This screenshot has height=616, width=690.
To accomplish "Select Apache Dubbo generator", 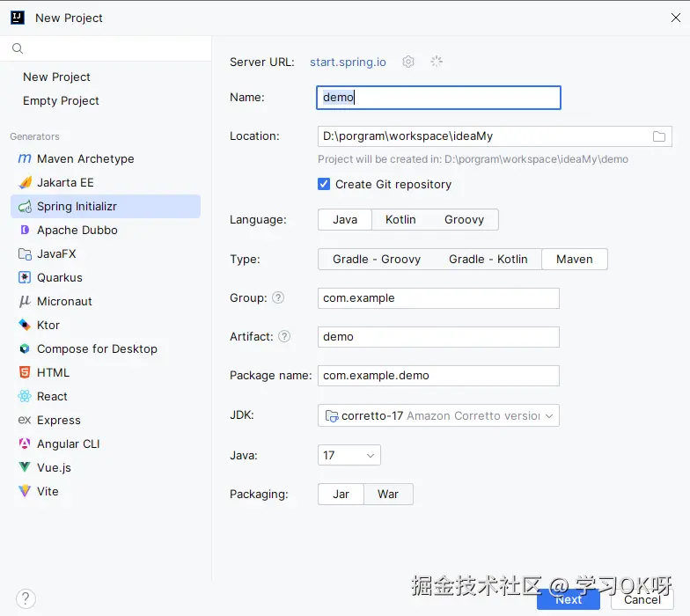I will [106, 230].
